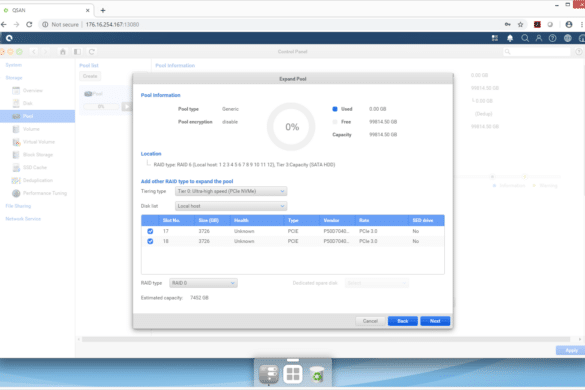Open a new browser tab
The image size is (585, 390).
(x=103, y=10)
